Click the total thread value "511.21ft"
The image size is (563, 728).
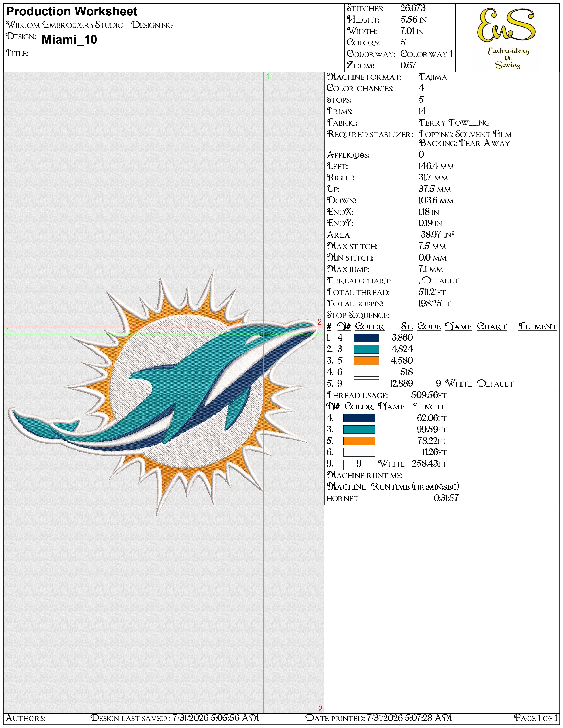(432, 292)
